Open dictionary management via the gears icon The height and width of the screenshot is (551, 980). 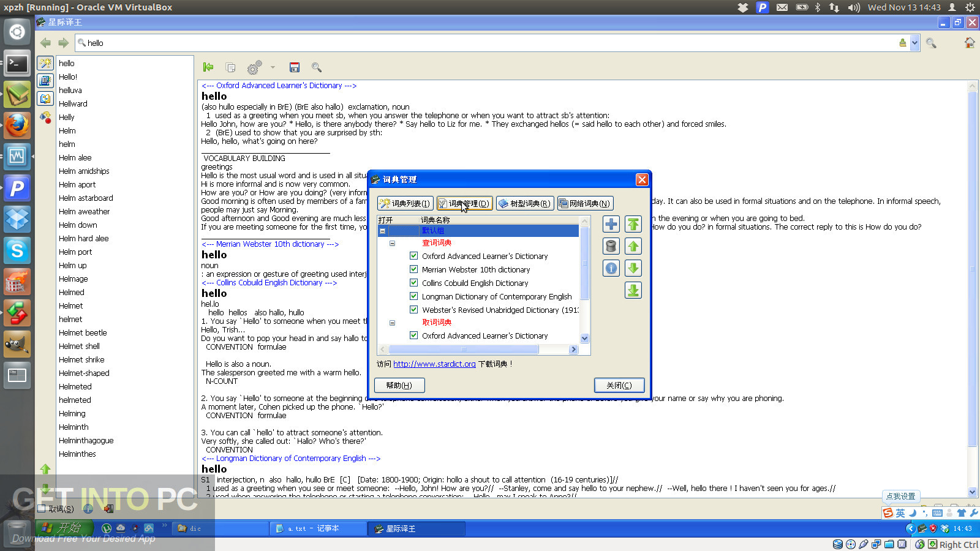tap(254, 67)
